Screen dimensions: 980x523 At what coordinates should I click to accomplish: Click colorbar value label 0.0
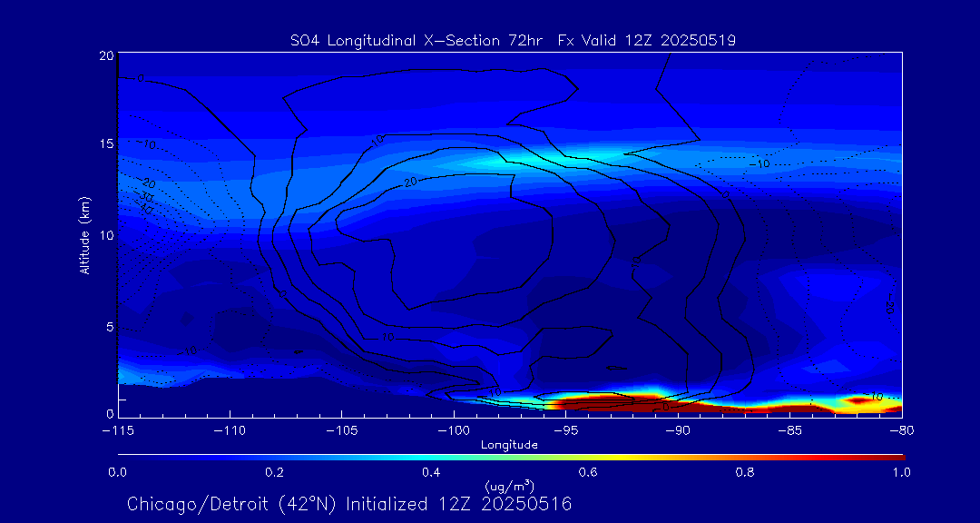[118, 472]
